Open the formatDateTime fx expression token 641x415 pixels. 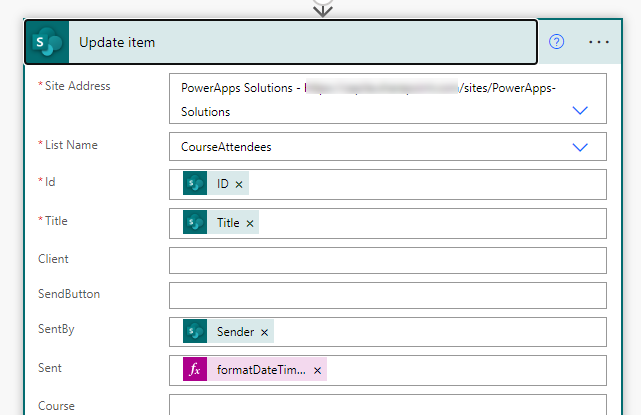[x=255, y=369]
